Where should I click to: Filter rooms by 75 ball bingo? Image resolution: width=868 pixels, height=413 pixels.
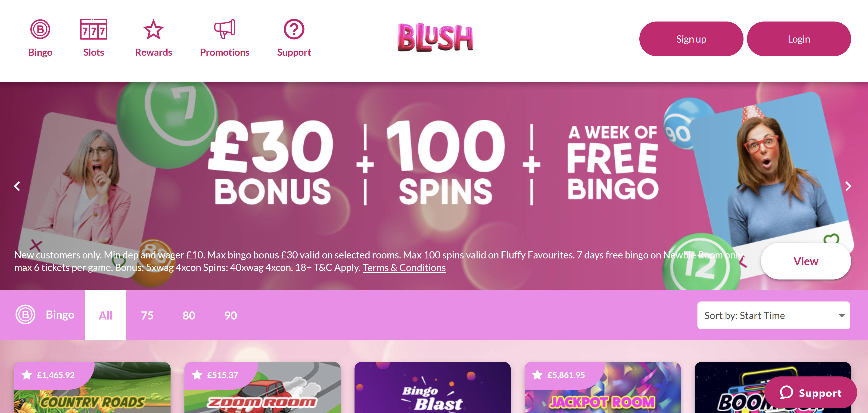click(147, 315)
